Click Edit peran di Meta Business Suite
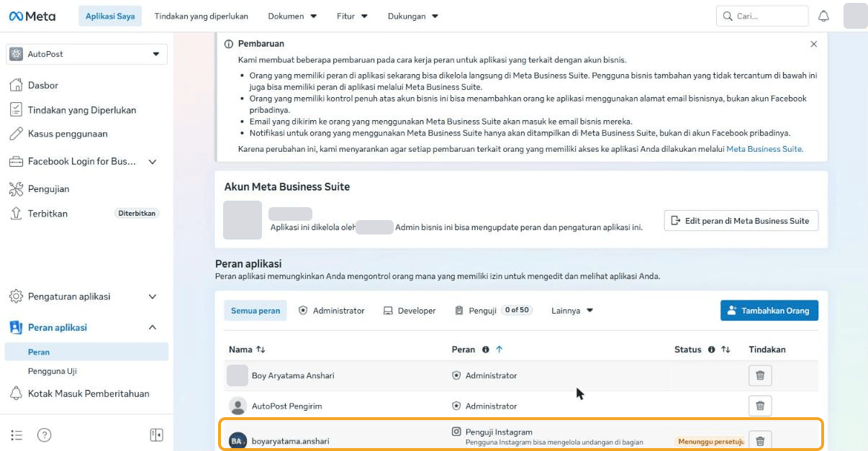 (741, 221)
